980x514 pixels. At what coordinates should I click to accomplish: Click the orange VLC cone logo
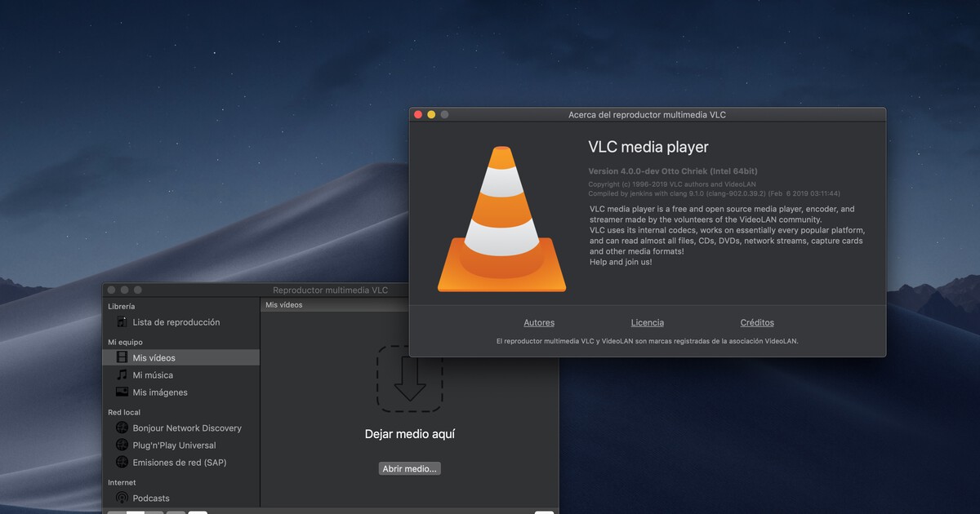pyautogui.click(x=501, y=219)
